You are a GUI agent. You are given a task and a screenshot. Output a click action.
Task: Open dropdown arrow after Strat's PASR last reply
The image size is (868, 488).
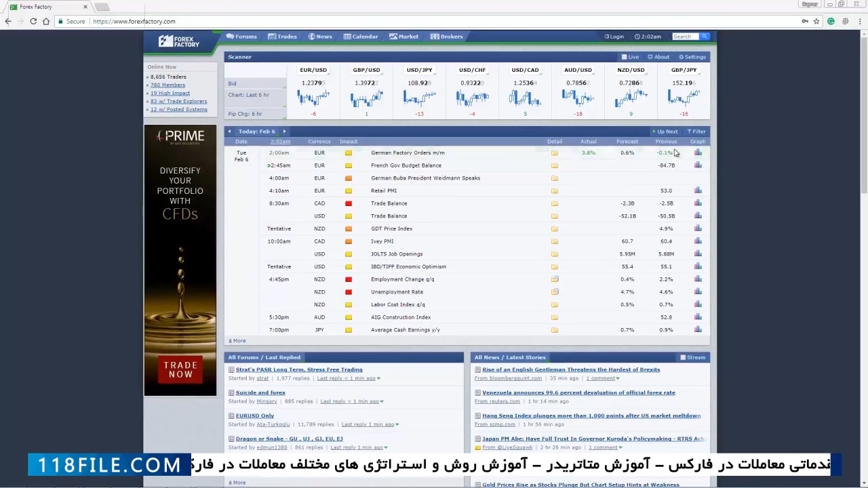coord(378,379)
